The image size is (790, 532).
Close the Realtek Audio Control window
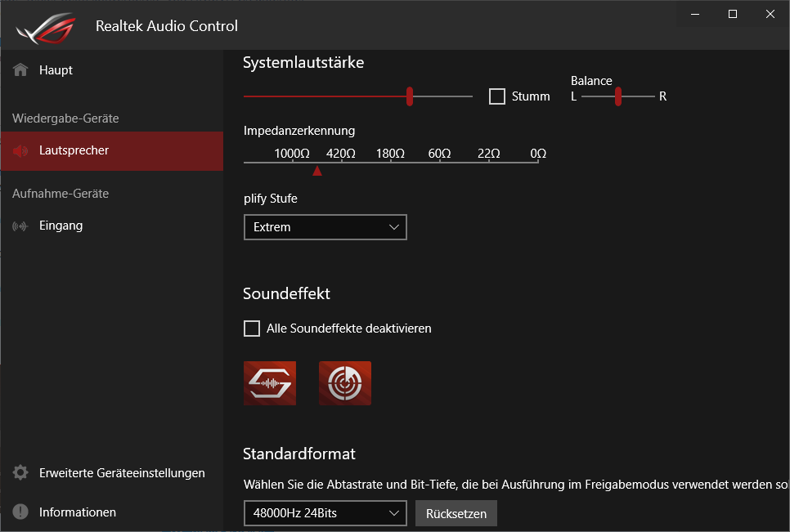click(770, 14)
